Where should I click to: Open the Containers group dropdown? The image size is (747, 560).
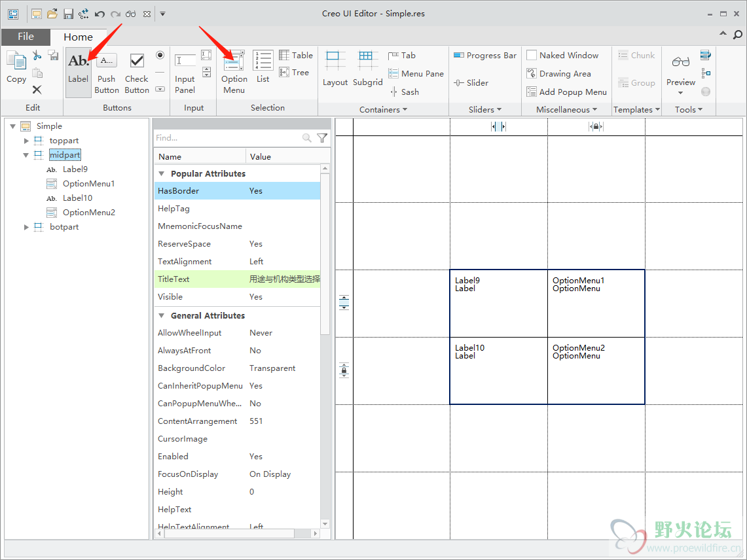point(384,109)
